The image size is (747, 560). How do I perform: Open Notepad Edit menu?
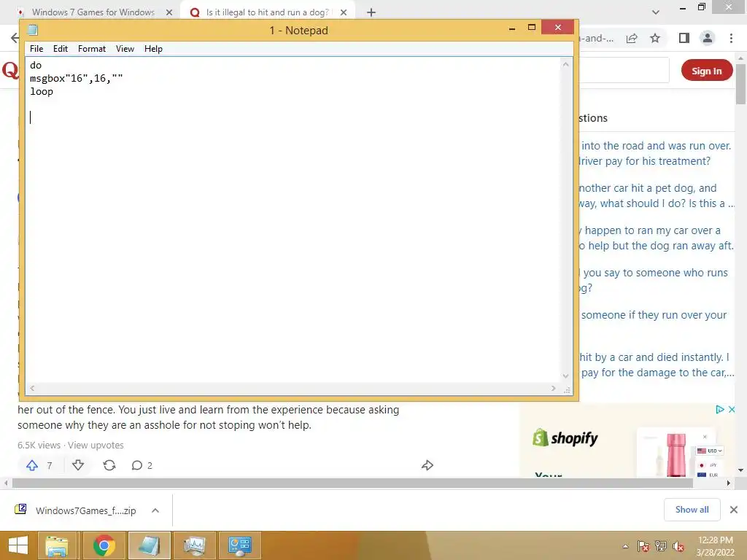60,49
